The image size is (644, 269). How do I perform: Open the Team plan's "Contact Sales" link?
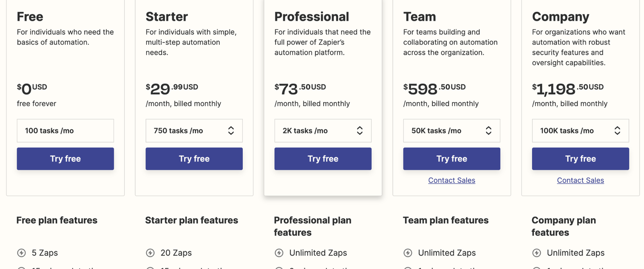pyautogui.click(x=452, y=180)
